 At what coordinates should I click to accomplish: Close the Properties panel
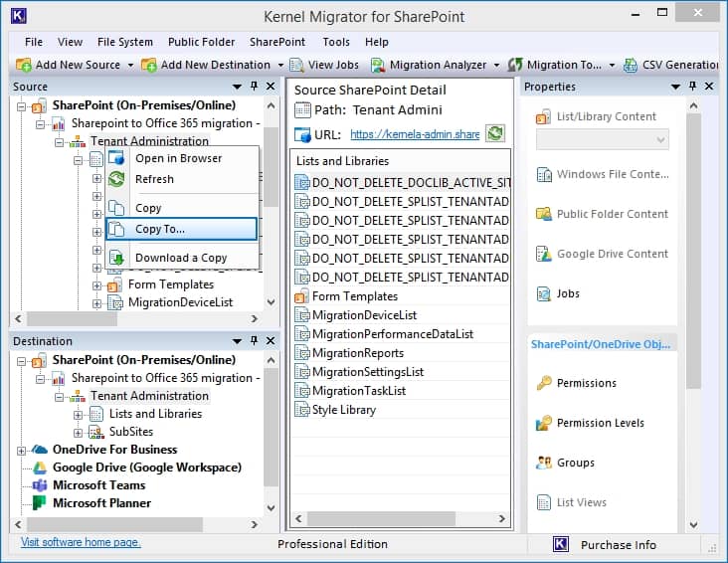click(709, 86)
